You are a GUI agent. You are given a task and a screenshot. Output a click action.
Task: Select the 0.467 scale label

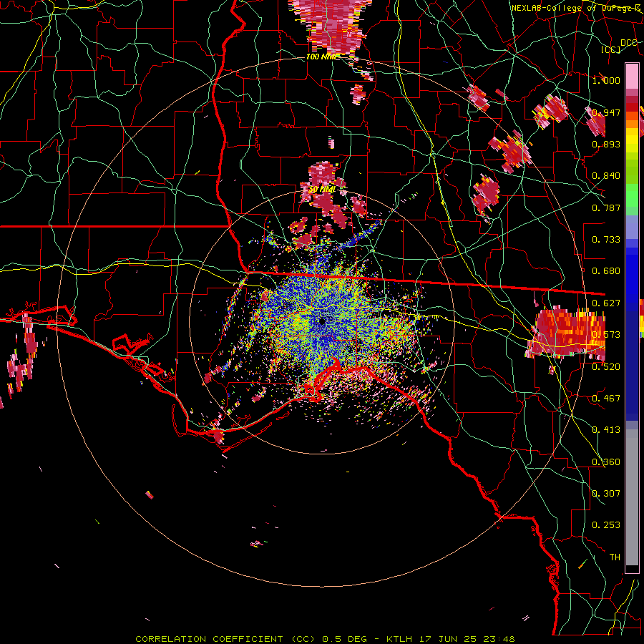click(606, 399)
